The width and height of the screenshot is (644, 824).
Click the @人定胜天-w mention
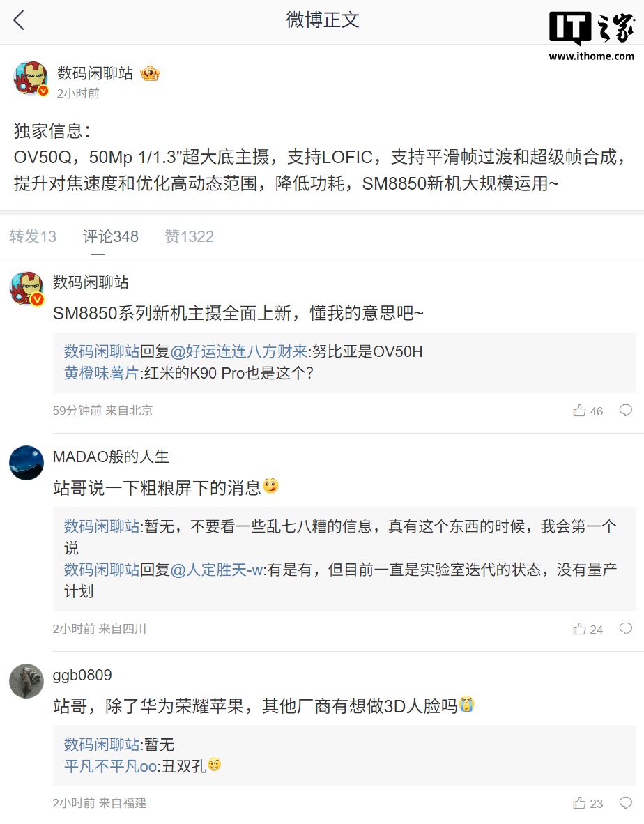coord(217,570)
